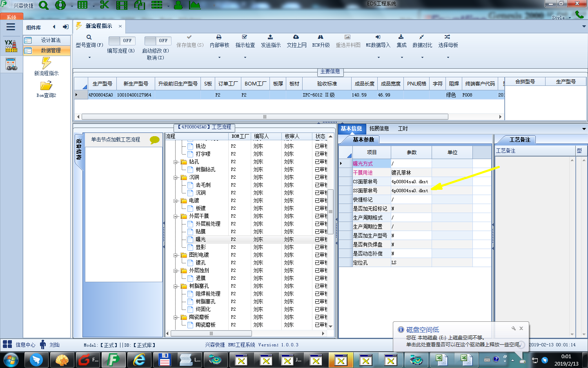Screen dimensions: 588x368
Task: Click the film strip icon in title bar
Action: tap(122, 5)
